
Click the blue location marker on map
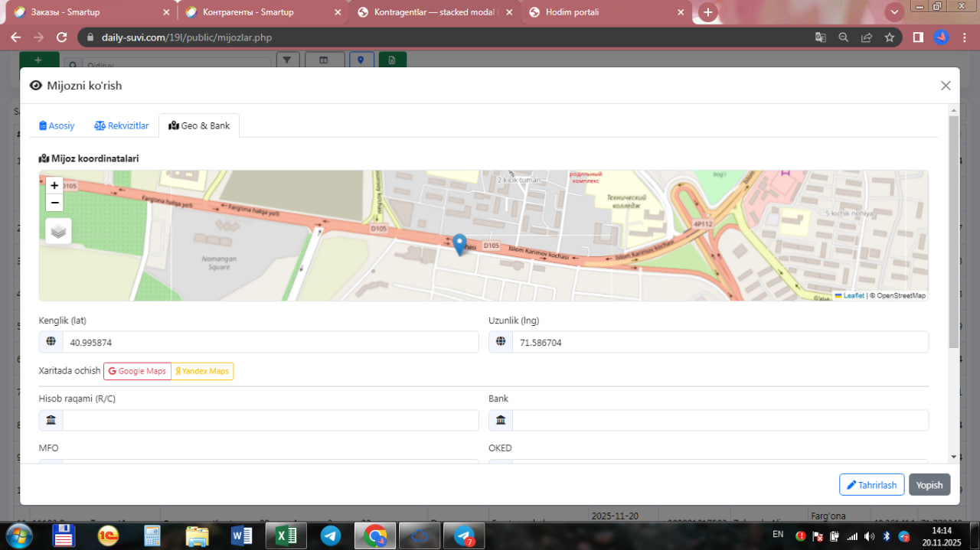459,245
